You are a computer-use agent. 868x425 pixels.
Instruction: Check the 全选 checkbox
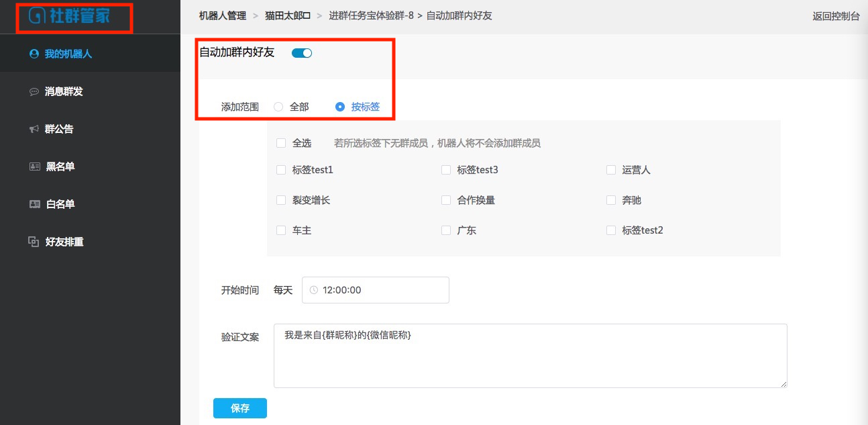click(x=281, y=143)
